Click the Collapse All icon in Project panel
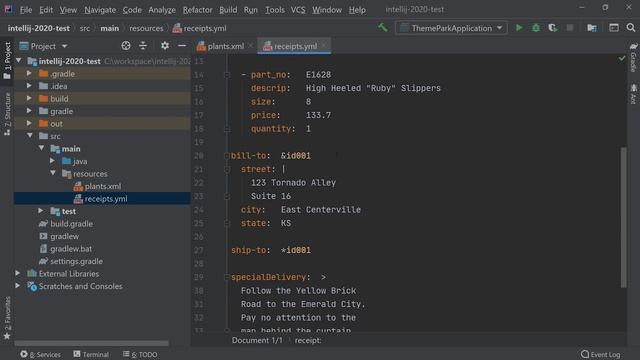Viewport: 640px width, 360px height. coord(143,46)
